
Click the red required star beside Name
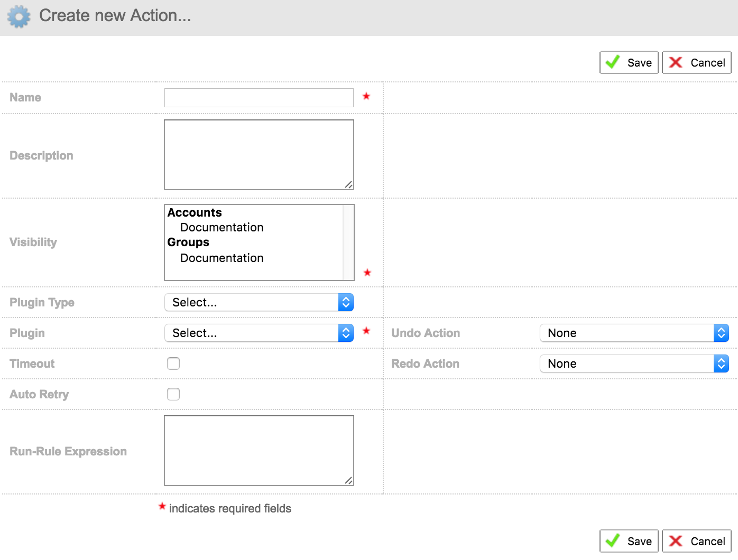point(366,96)
